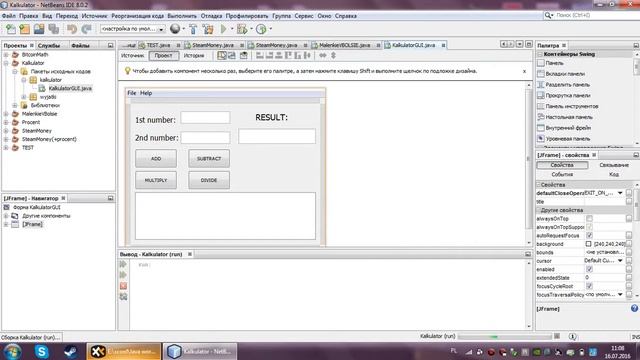Close the design hint bar
This screenshot has height=360, width=640.
[524, 71]
